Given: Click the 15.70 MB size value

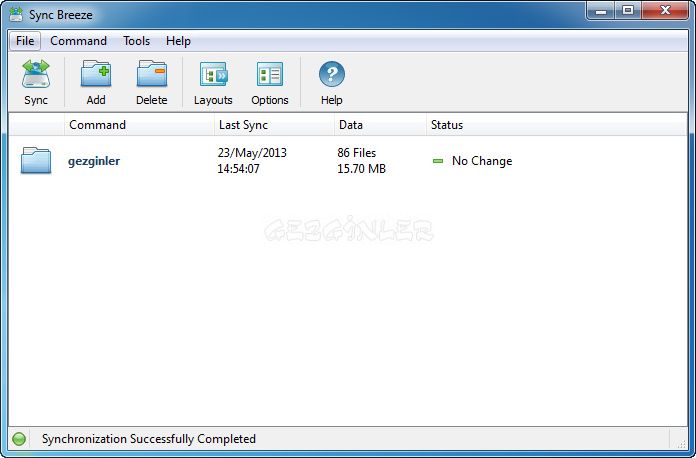Looking at the screenshot, I should pos(361,169).
